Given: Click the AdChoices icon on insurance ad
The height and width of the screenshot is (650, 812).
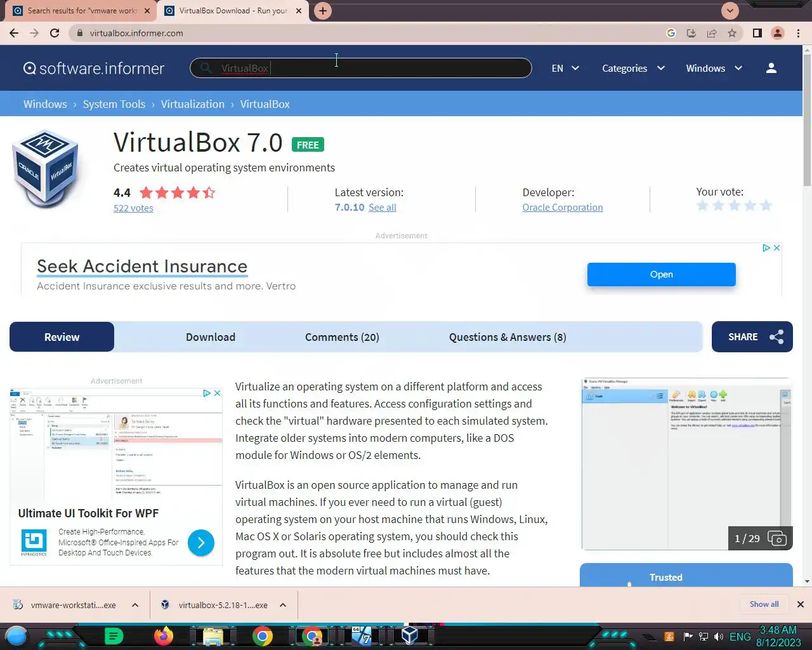Looking at the screenshot, I should click(766, 248).
